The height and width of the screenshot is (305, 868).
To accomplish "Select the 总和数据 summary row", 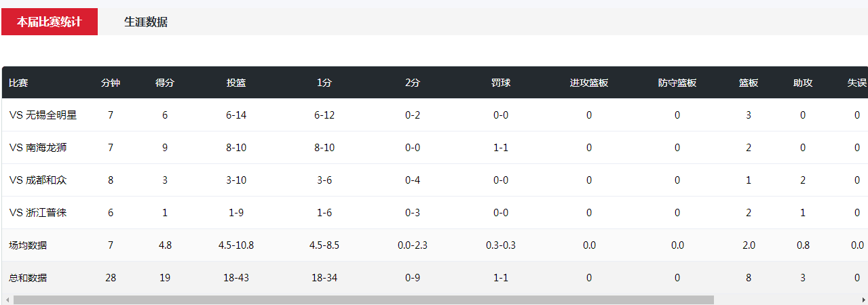I will 435,278.
